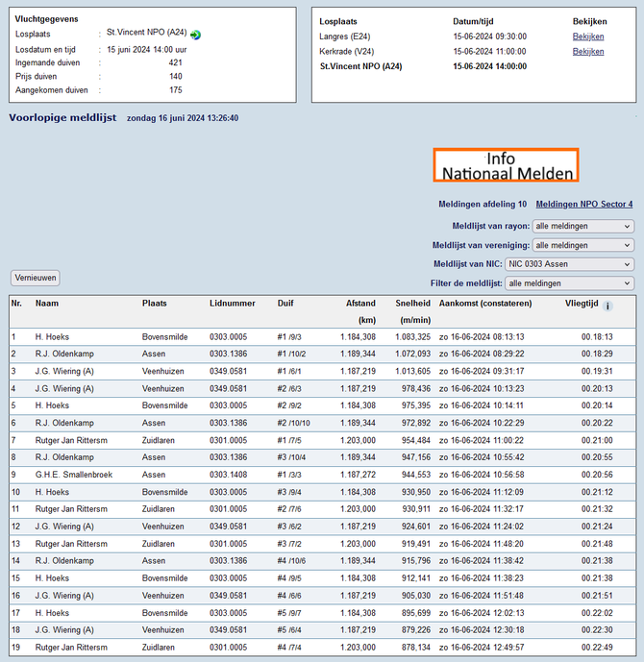
Task: Click flight time 00.22:02
Action: pos(597,613)
